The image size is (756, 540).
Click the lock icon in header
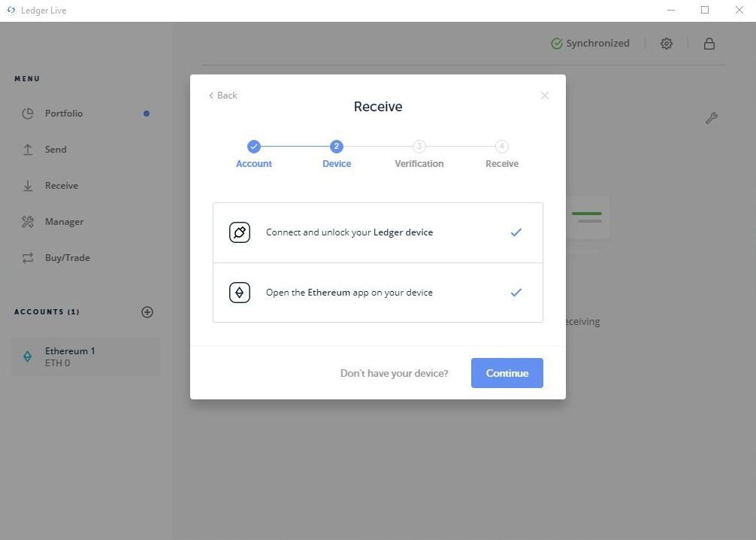(x=709, y=44)
